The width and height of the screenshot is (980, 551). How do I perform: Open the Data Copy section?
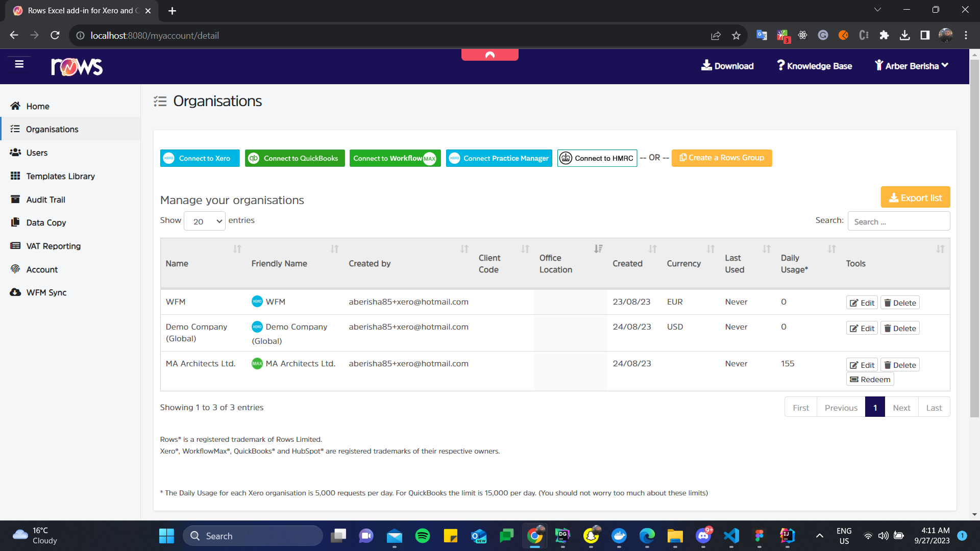click(x=45, y=222)
